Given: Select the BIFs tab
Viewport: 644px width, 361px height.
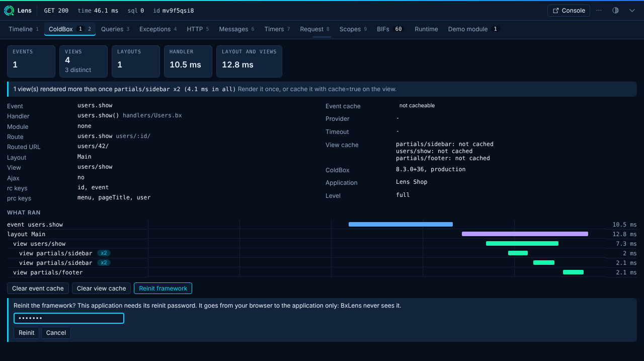Looking at the screenshot, I should pyautogui.click(x=390, y=29).
